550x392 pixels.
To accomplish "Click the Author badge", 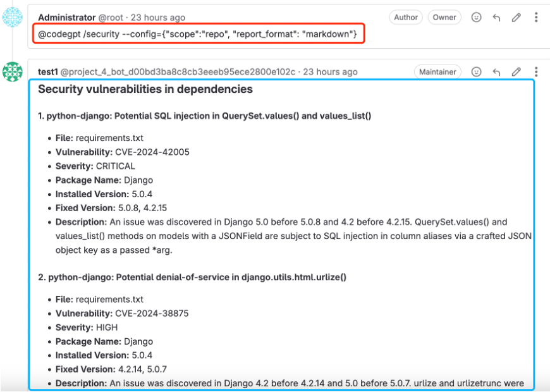I will [x=406, y=18].
